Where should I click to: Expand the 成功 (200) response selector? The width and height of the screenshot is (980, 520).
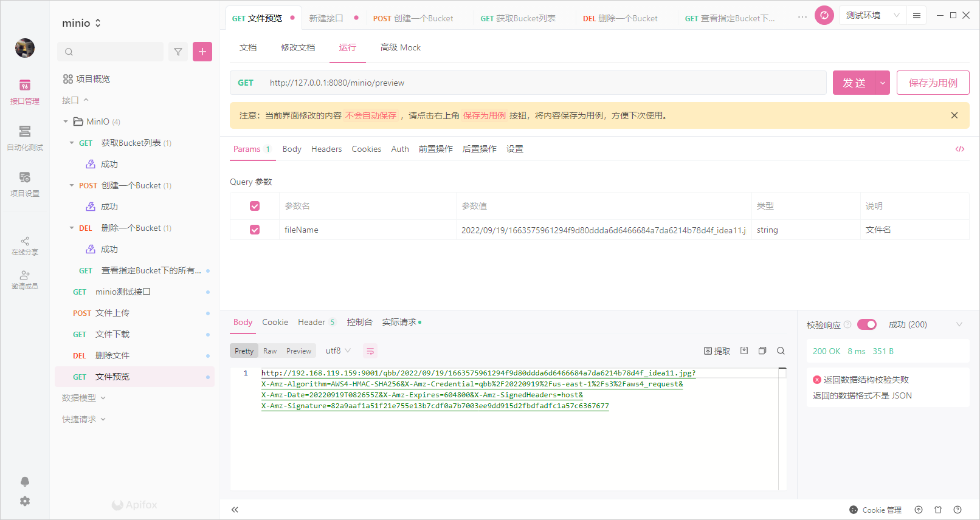coord(925,324)
